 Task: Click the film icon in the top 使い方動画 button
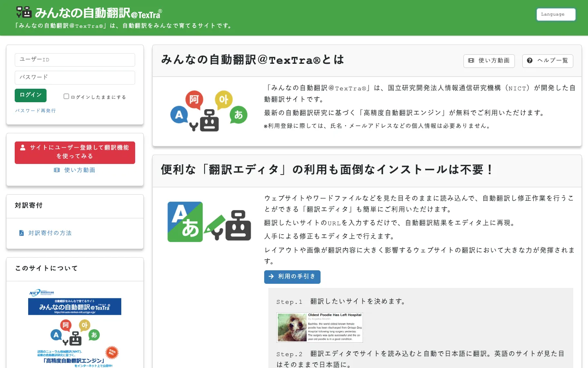click(471, 61)
